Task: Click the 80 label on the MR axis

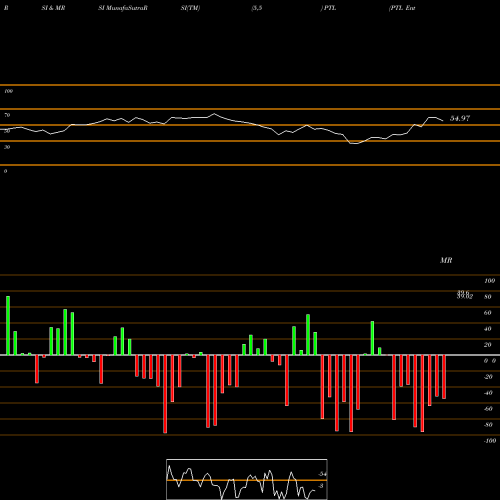Action: (x=487, y=297)
